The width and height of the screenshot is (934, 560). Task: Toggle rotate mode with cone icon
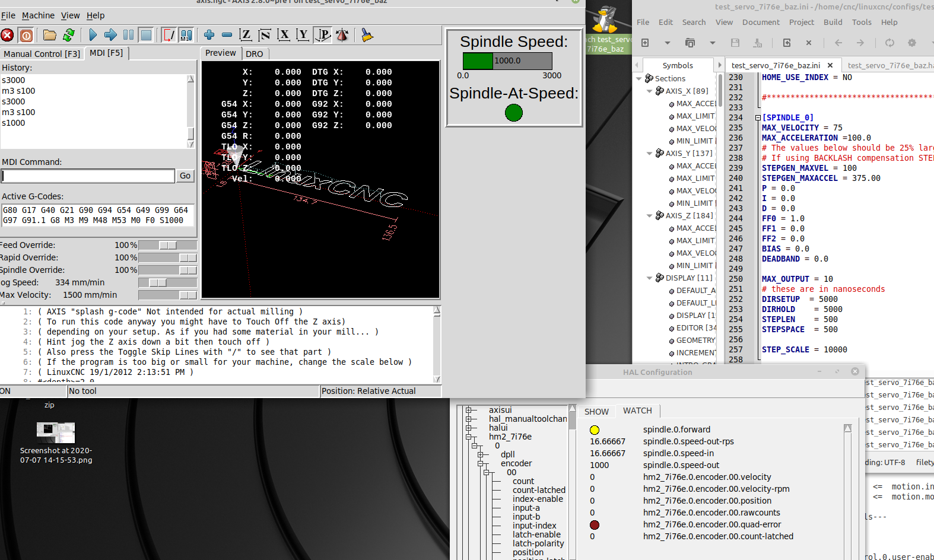342,36
